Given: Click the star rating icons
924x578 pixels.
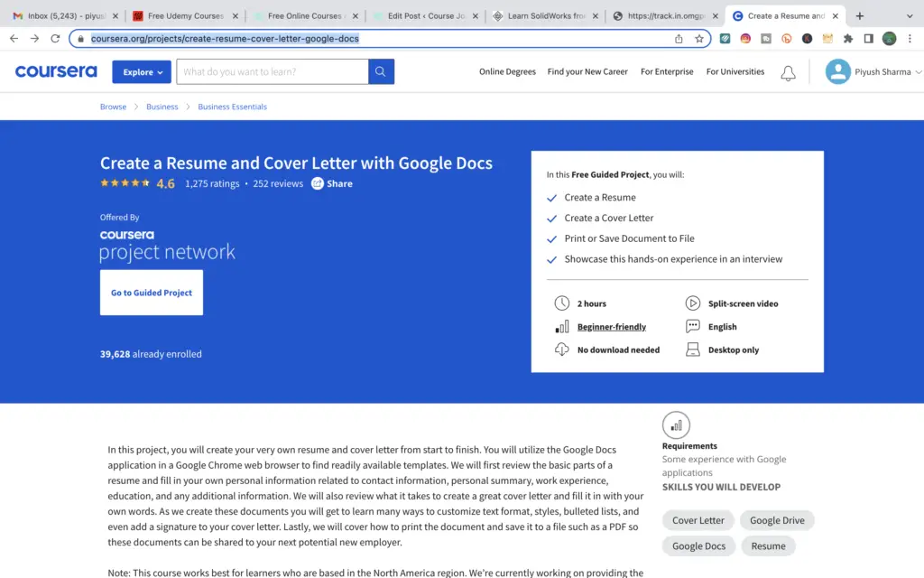Looking at the screenshot, I should pos(125,182).
